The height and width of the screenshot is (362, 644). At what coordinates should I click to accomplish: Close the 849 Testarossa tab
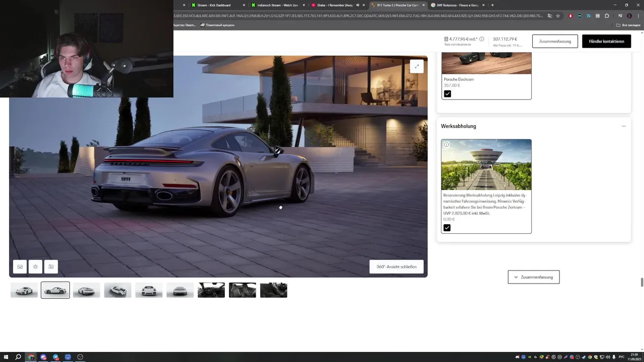(x=484, y=5)
